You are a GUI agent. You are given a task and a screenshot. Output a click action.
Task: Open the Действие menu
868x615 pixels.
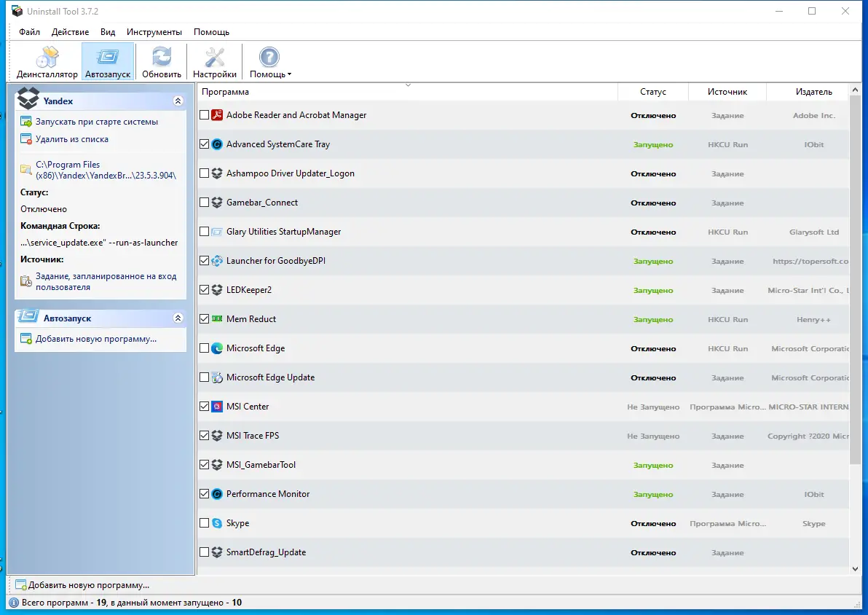coord(71,32)
